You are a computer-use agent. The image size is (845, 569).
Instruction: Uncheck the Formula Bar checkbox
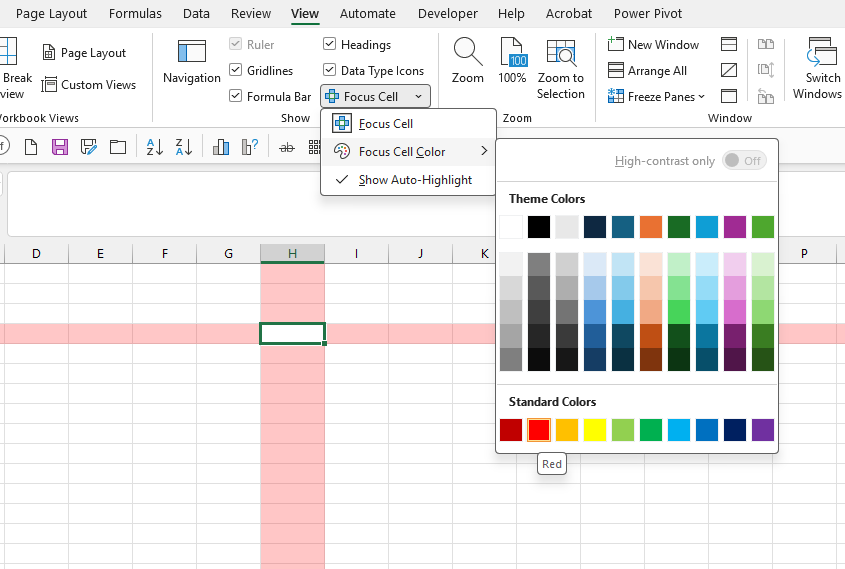(236, 96)
